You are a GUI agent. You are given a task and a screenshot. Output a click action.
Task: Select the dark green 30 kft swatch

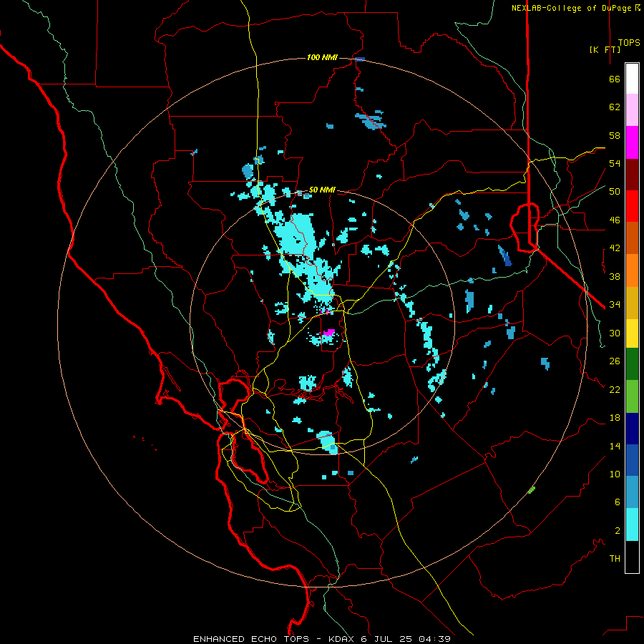(632, 364)
